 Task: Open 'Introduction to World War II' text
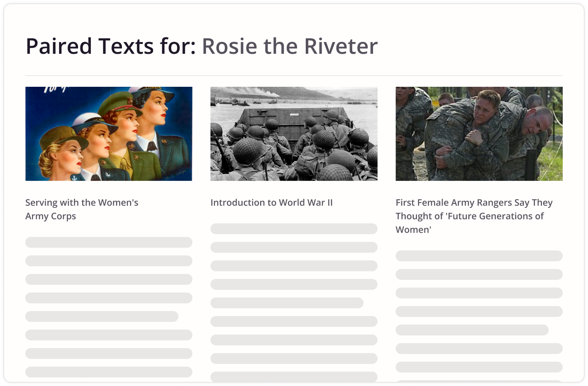[x=271, y=202]
